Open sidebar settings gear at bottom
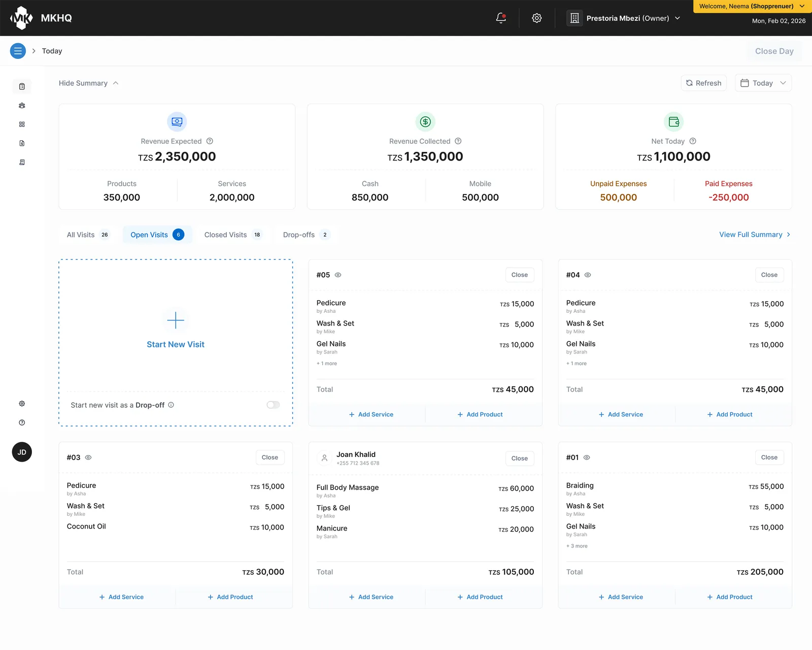 pyautogui.click(x=22, y=404)
